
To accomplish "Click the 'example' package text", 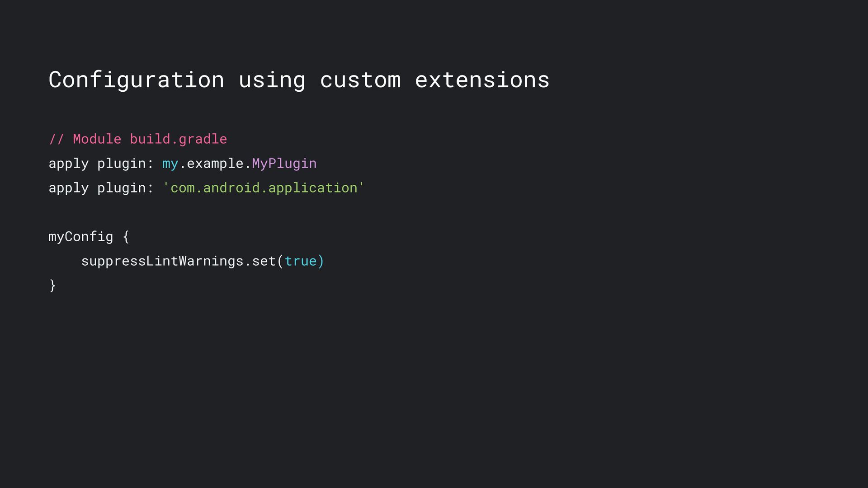I will (215, 164).
